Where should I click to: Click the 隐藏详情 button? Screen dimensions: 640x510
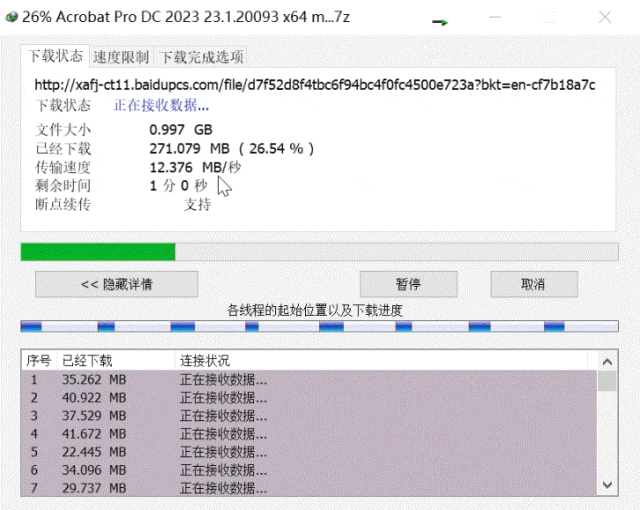pos(116,284)
